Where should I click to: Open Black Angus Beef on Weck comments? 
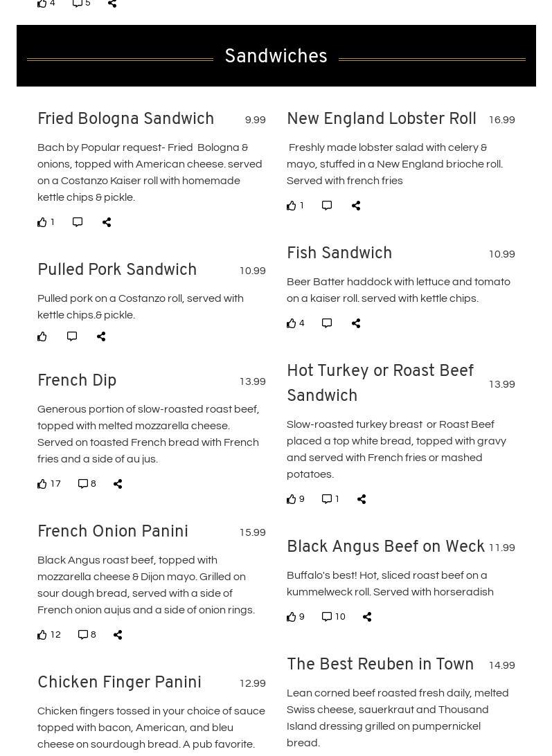point(327,617)
